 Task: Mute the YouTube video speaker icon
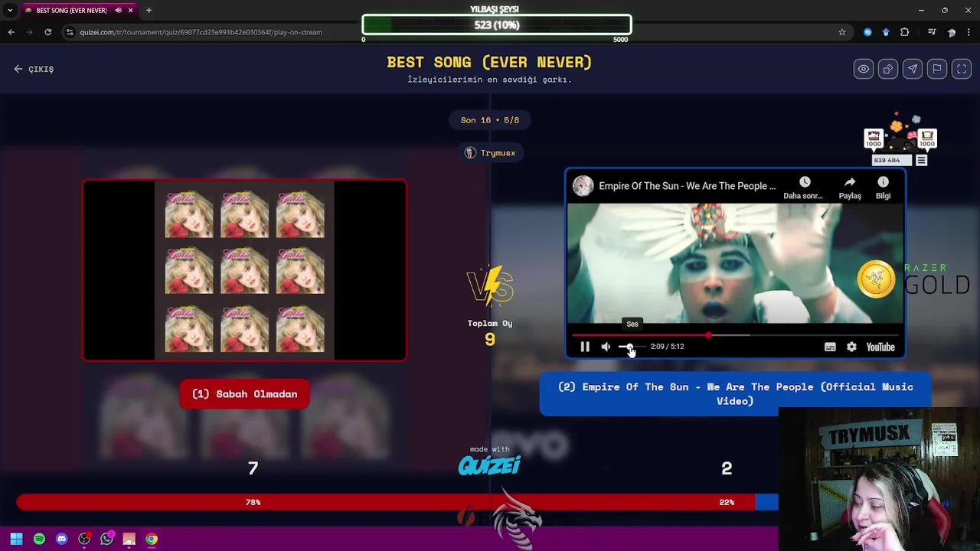click(606, 347)
